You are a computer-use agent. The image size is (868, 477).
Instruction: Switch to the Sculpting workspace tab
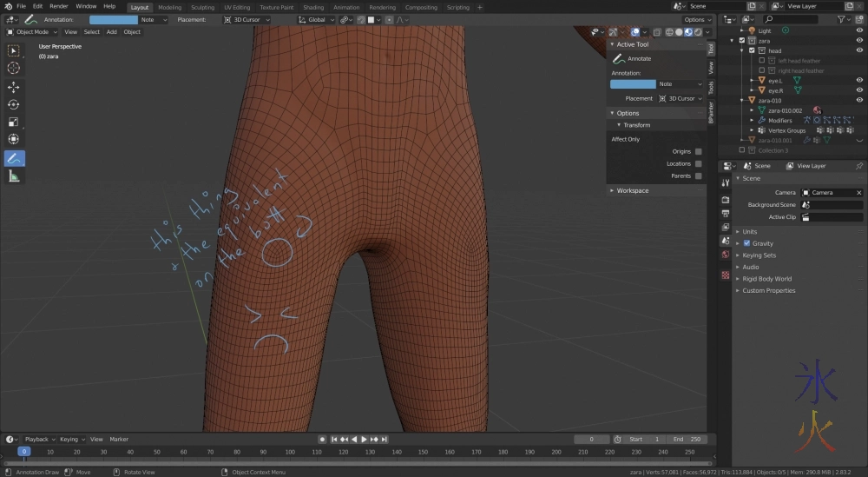tap(201, 7)
